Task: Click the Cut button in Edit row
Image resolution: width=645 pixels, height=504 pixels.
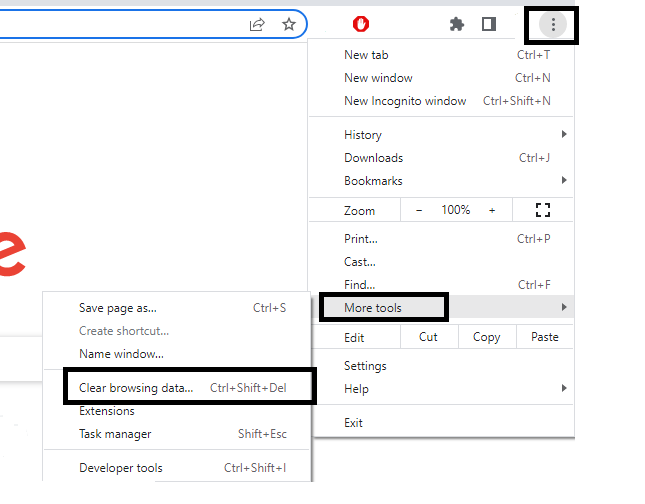Action: pos(429,337)
